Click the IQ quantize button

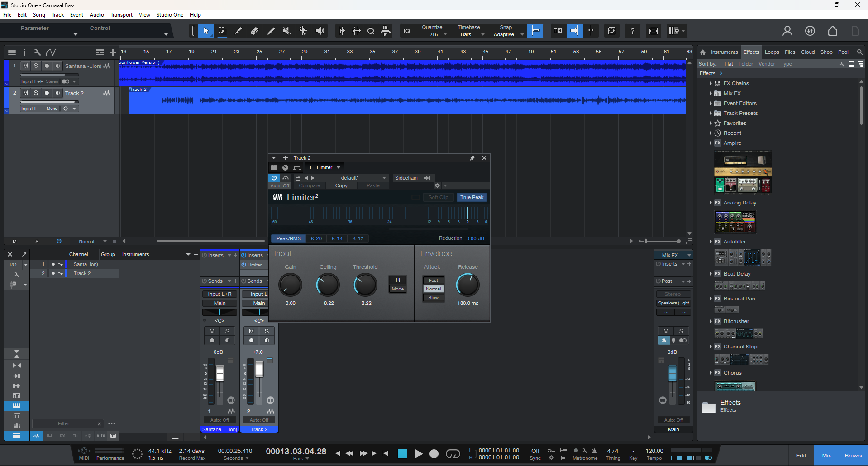click(407, 31)
